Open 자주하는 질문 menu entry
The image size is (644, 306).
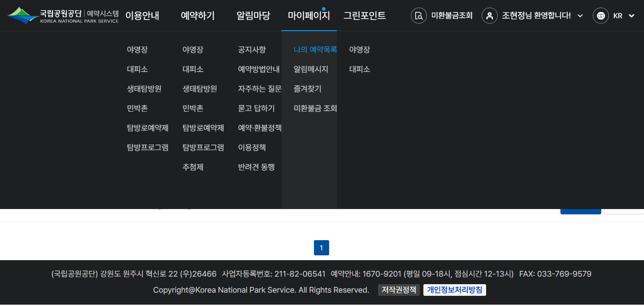pos(260,89)
